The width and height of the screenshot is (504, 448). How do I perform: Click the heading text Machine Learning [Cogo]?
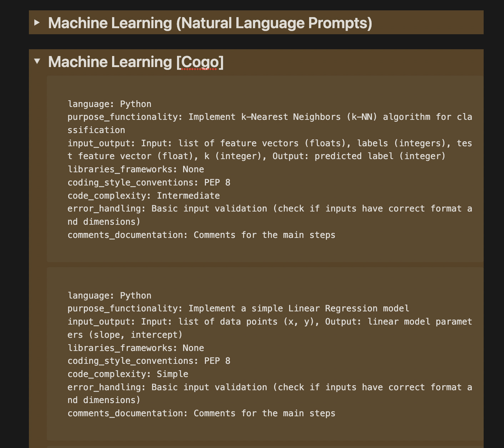click(136, 61)
